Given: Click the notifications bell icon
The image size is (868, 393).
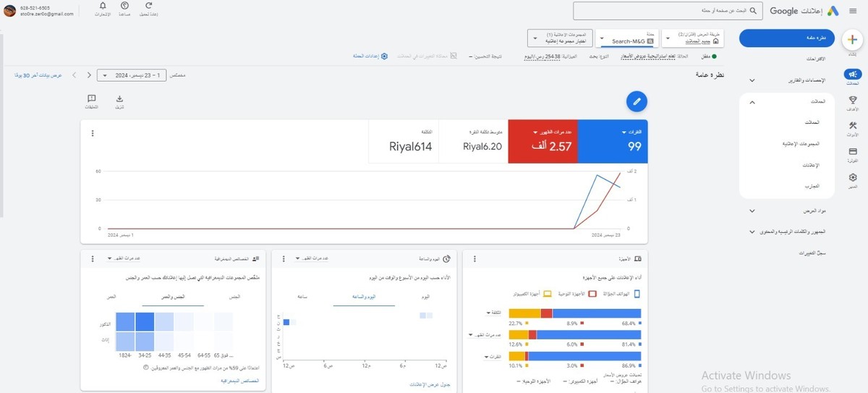Looking at the screenshot, I should (103, 7).
